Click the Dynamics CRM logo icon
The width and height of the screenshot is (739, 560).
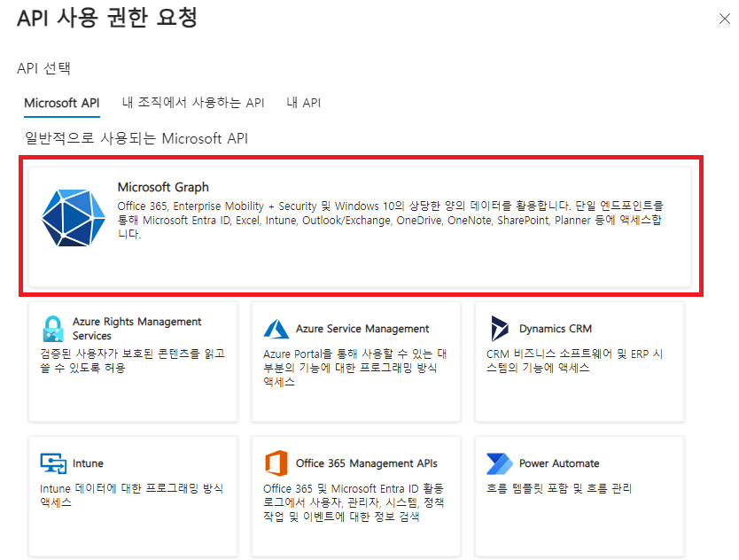[500, 329]
